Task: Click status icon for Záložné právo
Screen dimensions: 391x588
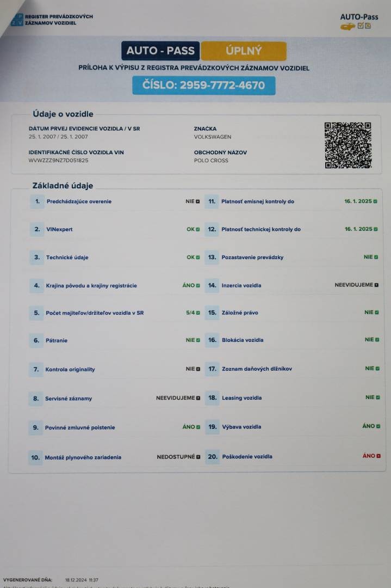Action: tap(377, 313)
